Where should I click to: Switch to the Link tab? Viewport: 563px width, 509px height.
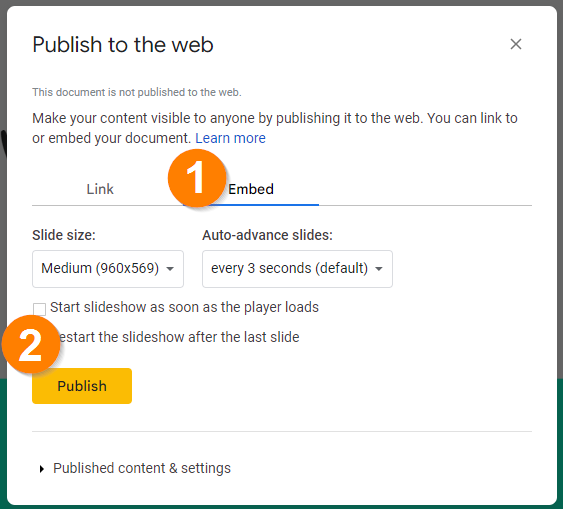point(100,189)
